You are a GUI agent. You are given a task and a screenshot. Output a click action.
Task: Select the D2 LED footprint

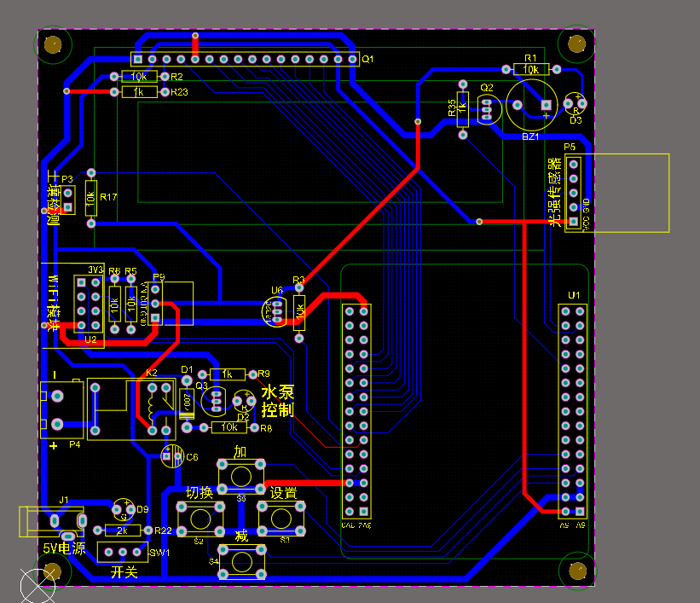click(x=245, y=400)
